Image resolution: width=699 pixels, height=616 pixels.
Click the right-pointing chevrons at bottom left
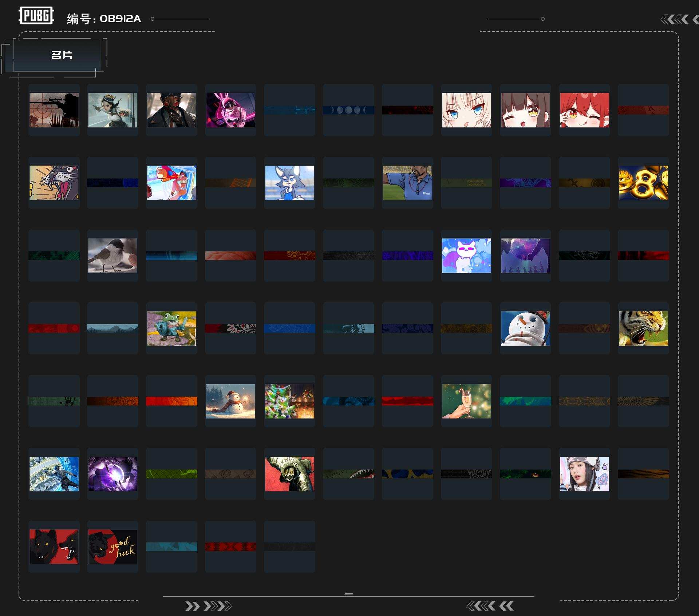[208, 606]
